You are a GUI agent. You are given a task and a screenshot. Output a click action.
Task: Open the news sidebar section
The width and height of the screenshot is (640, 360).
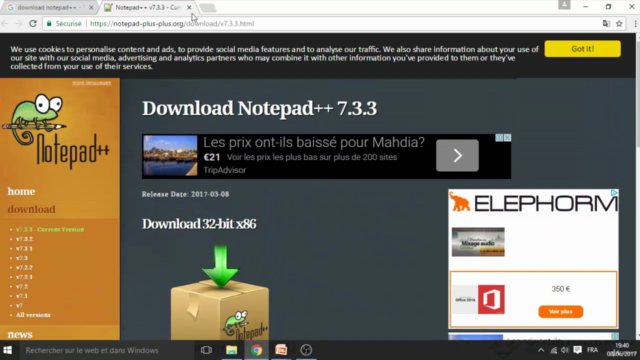point(20,334)
